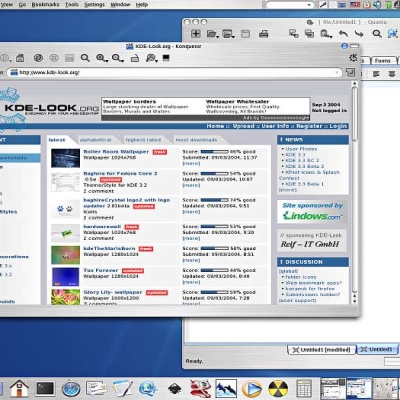Viewport: 400px width, 400px height.
Task: Undo last action in Quanta
Action: tap(343, 33)
